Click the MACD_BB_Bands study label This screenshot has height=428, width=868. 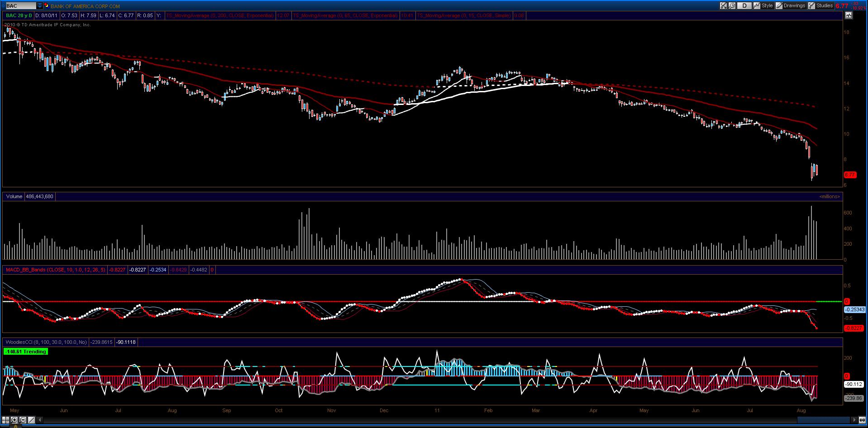(x=55, y=270)
